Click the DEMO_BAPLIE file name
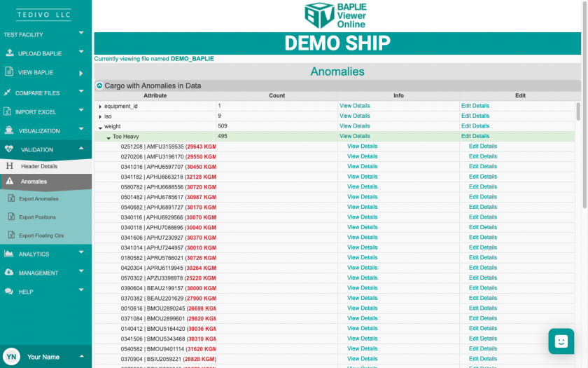This screenshot has width=588, height=368. point(192,59)
